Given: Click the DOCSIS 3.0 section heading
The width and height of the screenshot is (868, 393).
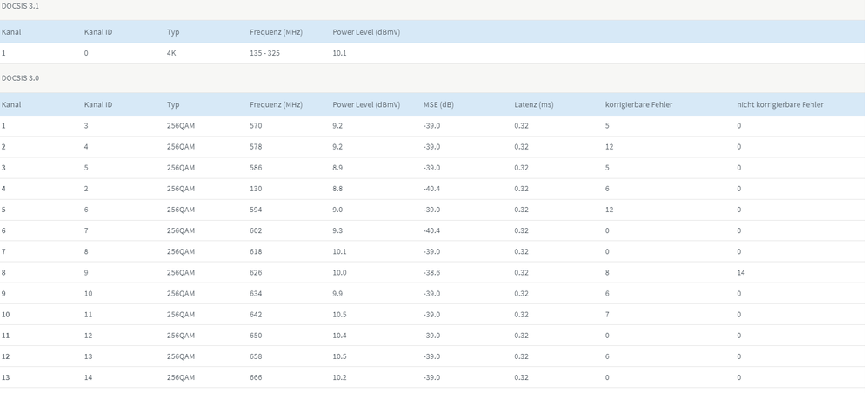Looking at the screenshot, I should (20, 78).
